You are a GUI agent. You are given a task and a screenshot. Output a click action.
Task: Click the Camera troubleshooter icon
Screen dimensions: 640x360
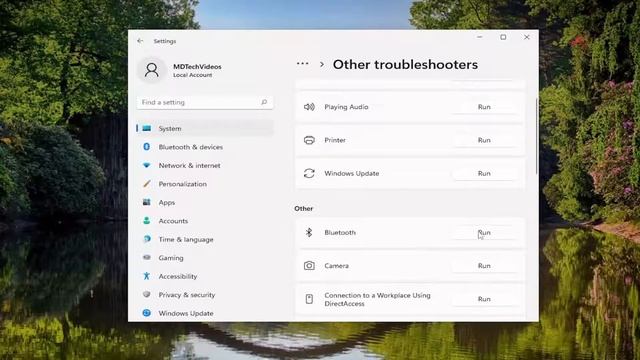click(x=309, y=266)
